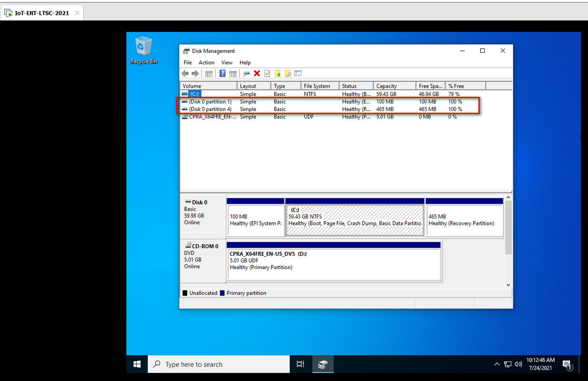Image resolution: width=588 pixels, height=381 pixels.
Task: Open the View menu
Action: point(227,62)
